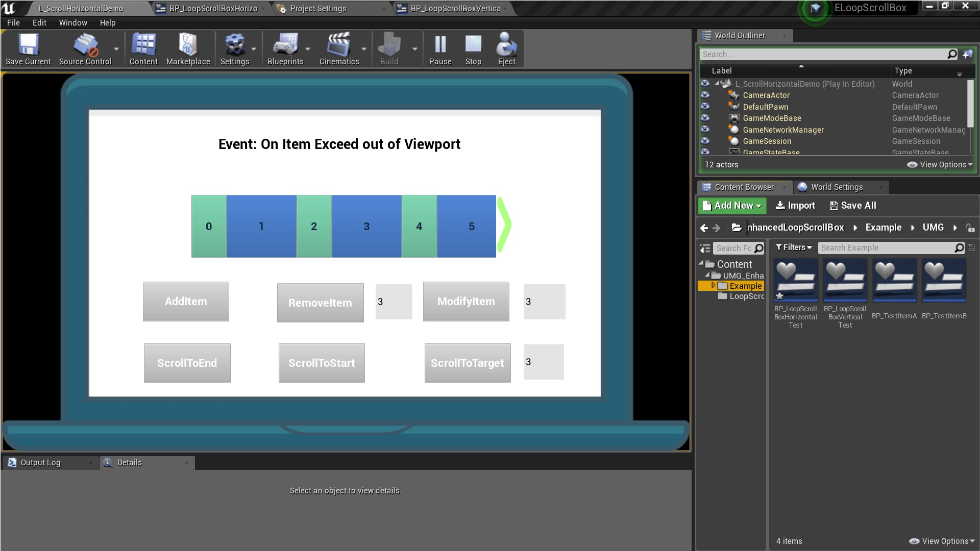This screenshot has width=980, height=551.
Task: Toggle visibility of CameraActor
Action: click(x=705, y=95)
